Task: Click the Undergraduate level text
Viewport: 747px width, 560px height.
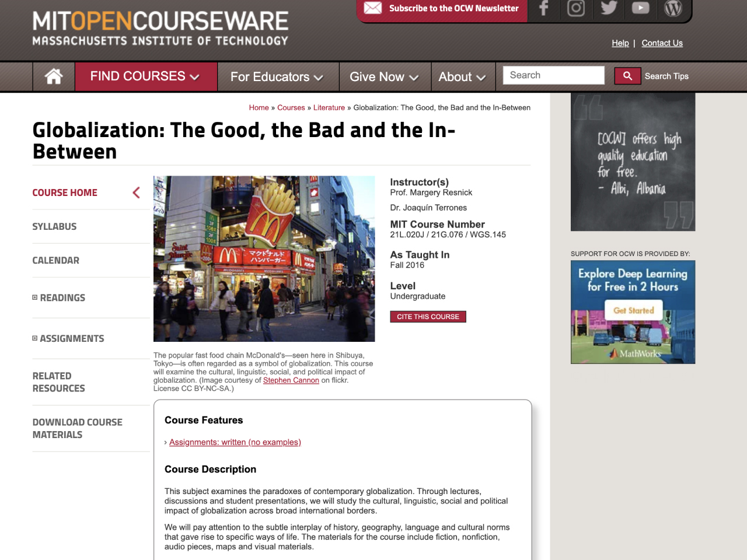Action: (x=418, y=296)
